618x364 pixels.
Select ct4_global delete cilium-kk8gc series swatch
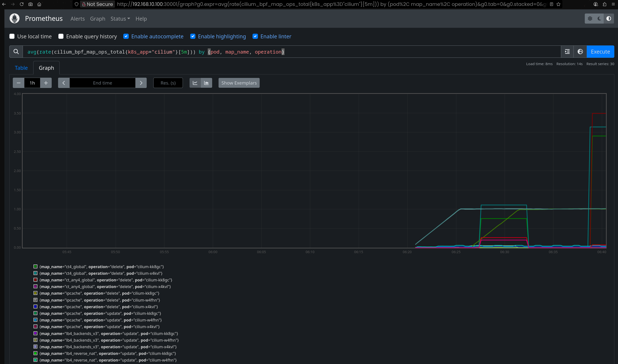pos(35,266)
